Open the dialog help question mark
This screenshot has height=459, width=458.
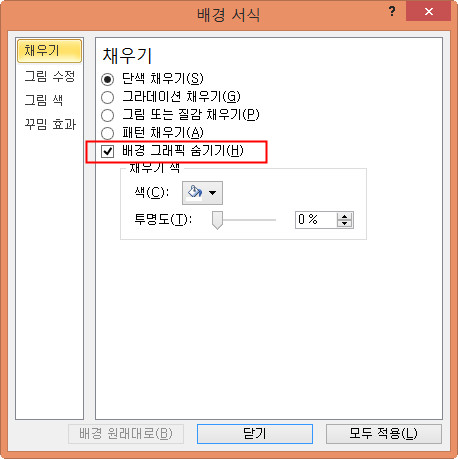tap(392, 11)
